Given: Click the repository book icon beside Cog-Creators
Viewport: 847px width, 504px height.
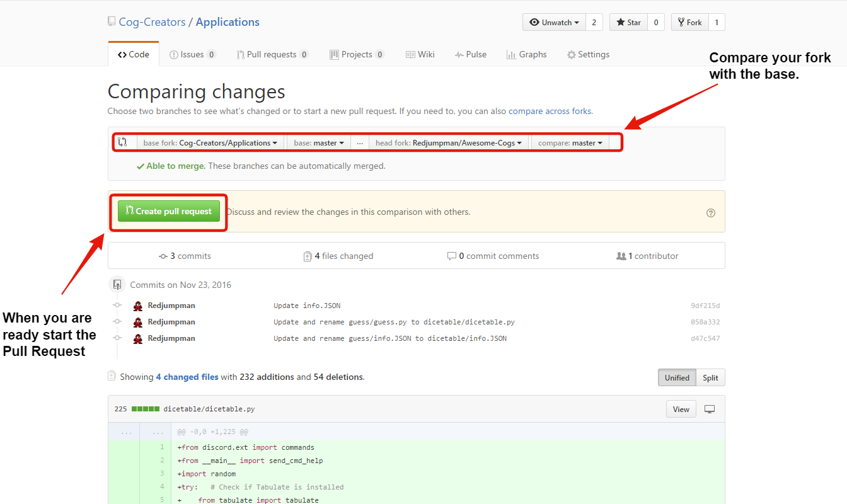Looking at the screenshot, I should tap(112, 22).
